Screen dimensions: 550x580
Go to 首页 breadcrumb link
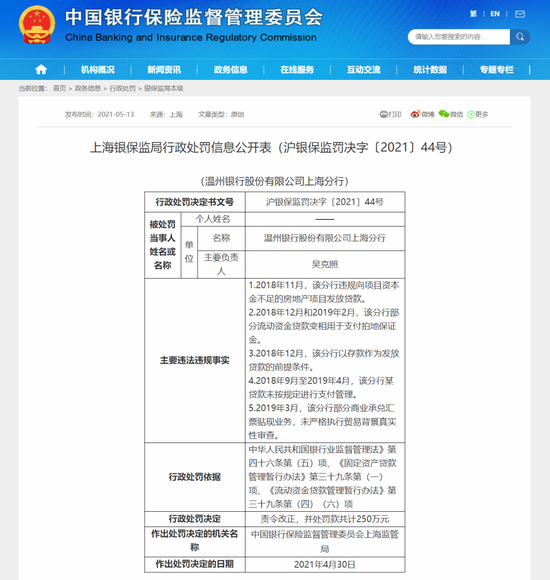click(x=60, y=88)
